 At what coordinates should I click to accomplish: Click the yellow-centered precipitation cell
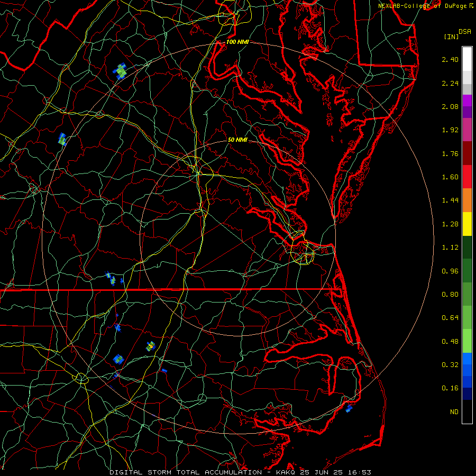coord(151,346)
